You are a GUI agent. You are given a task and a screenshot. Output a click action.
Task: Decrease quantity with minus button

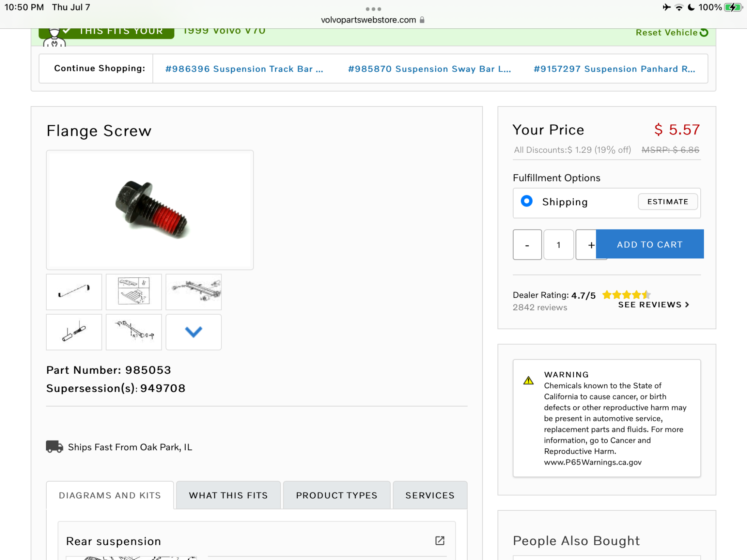point(527,245)
